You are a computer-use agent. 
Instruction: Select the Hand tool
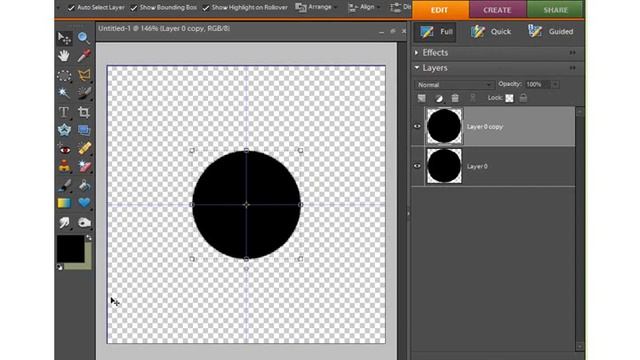click(64, 56)
